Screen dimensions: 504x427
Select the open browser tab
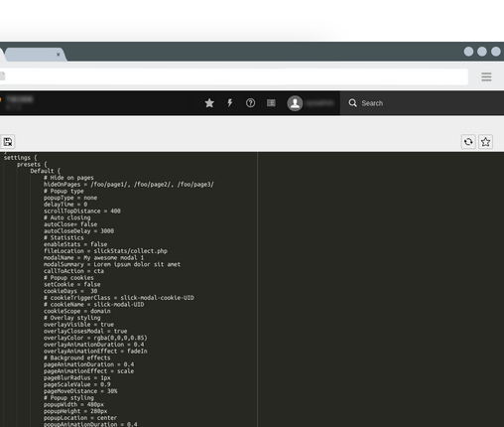coord(35,55)
